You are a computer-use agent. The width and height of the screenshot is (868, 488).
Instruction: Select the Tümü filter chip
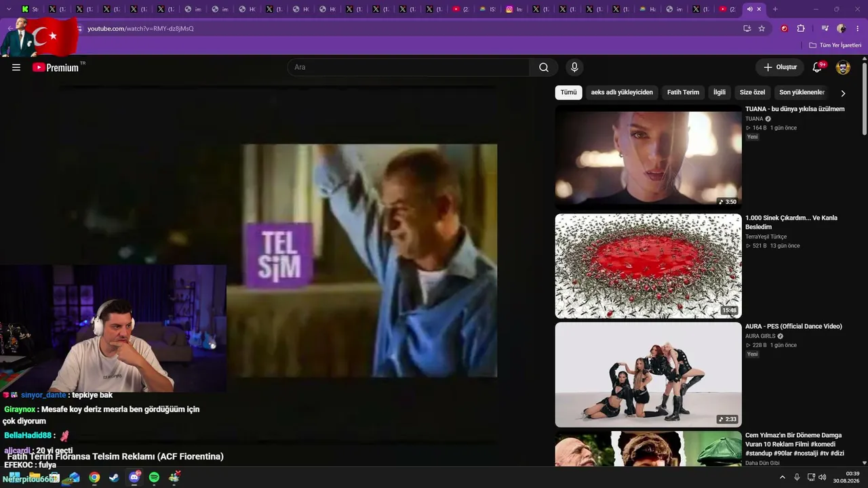(x=568, y=92)
